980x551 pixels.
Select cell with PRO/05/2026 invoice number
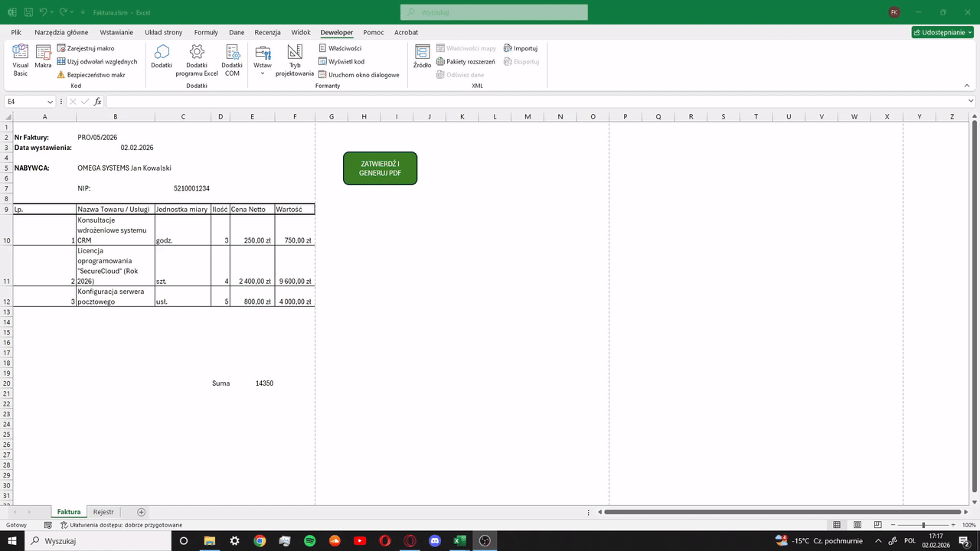click(115, 138)
